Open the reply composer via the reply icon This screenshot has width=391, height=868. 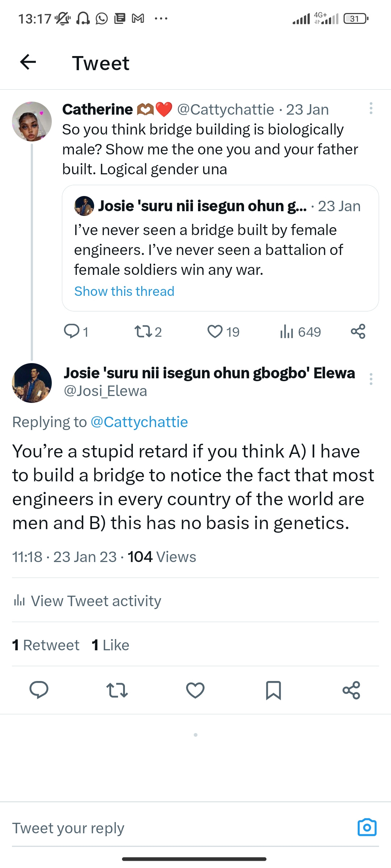(x=39, y=690)
